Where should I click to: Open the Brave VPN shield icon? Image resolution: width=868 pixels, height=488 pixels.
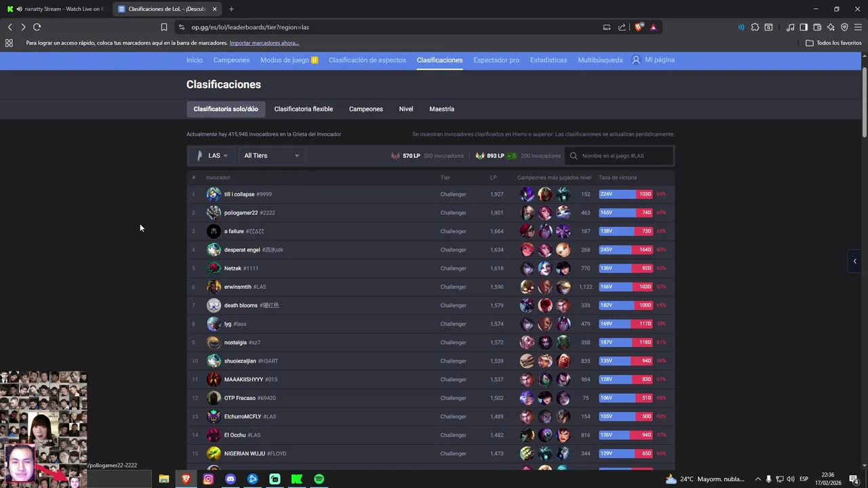(x=844, y=27)
